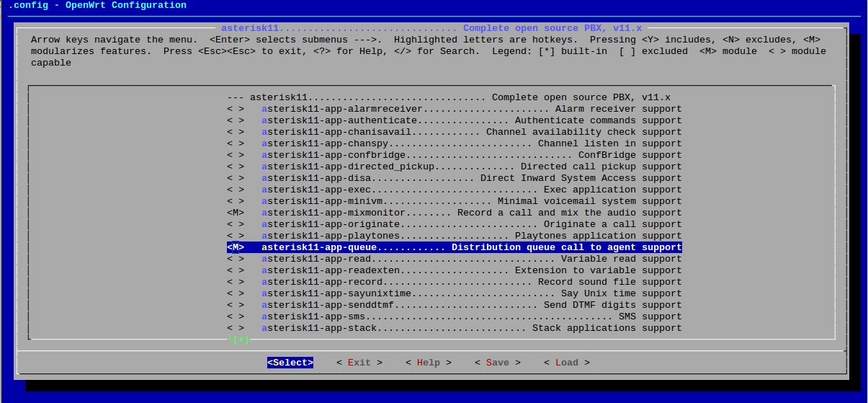Click the Channel availability check support text
The width and height of the screenshot is (868, 403).
(x=583, y=132)
